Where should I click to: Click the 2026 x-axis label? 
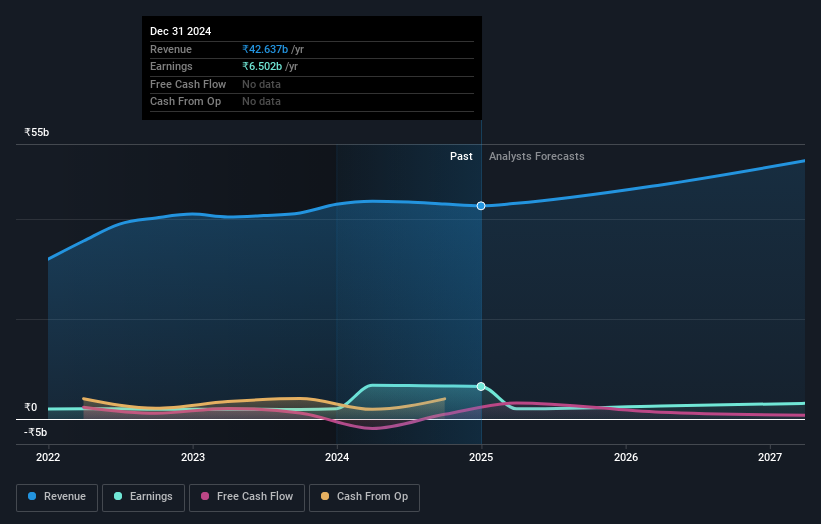[x=626, y=458]
